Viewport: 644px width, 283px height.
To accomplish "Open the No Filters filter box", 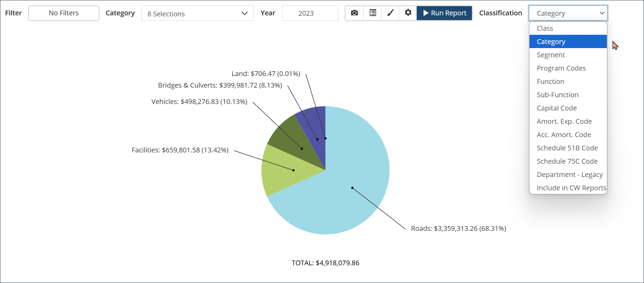I will coord(64,13).
